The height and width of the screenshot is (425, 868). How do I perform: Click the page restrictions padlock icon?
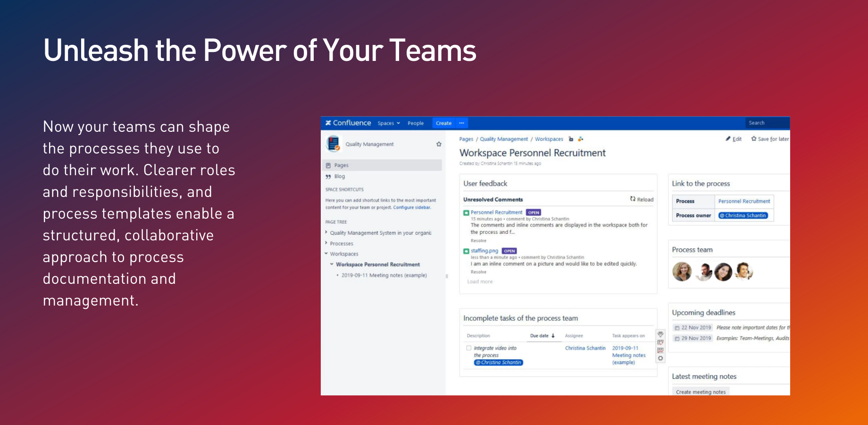click(571, 139)
